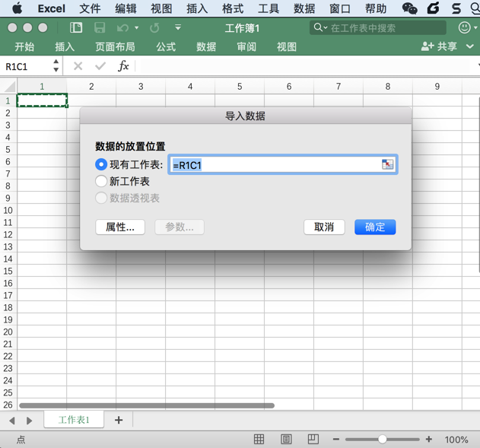This screenshot has height=448, width=480.
Task: Click the 参数... button
Action: pos(180,227)
